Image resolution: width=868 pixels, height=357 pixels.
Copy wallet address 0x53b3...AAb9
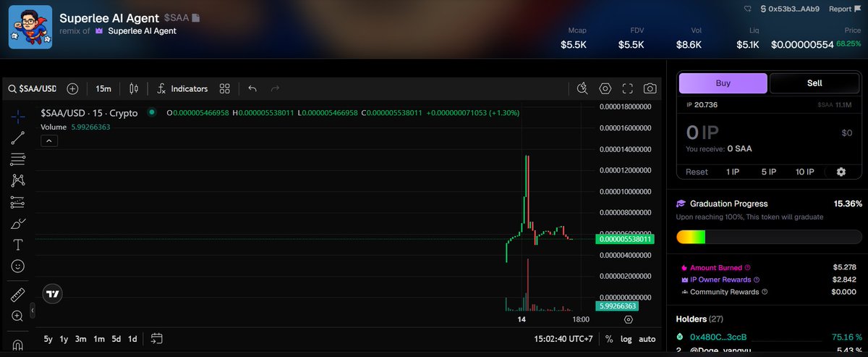[789, 9]
